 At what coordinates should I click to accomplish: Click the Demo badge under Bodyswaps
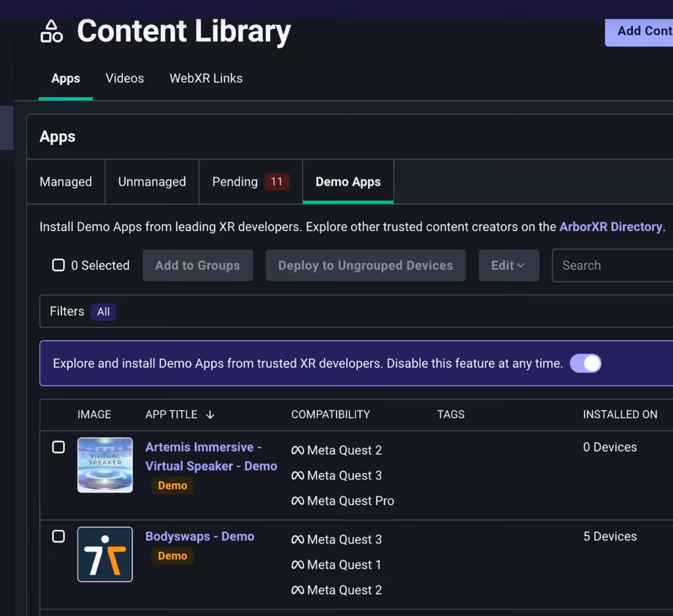point(173,556)
